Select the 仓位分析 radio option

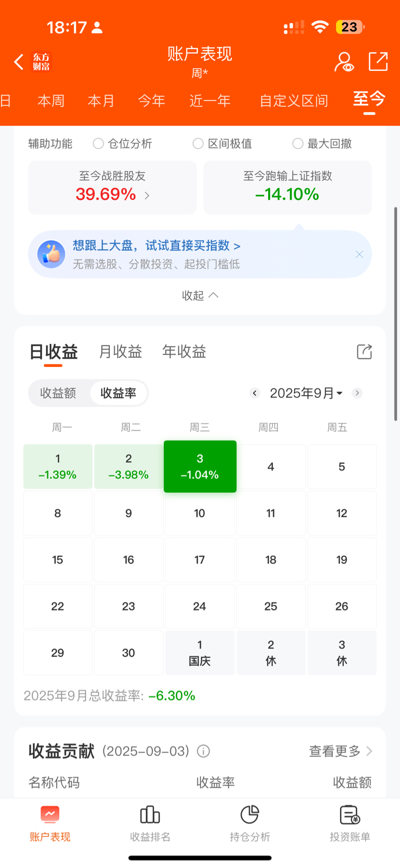coord(98,143)
